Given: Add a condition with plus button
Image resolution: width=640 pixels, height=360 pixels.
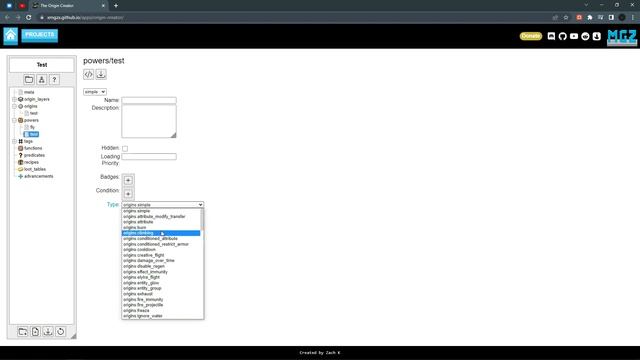Looking at the screenshot, I should 128,194.
